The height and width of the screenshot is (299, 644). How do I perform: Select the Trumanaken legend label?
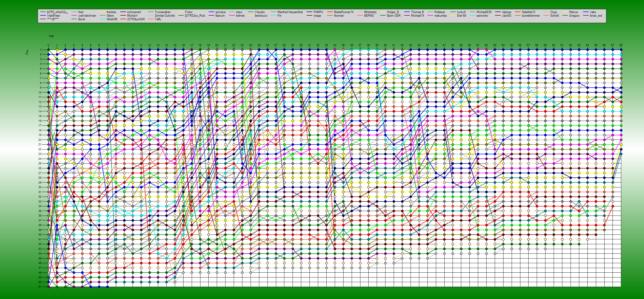point(163,12)
